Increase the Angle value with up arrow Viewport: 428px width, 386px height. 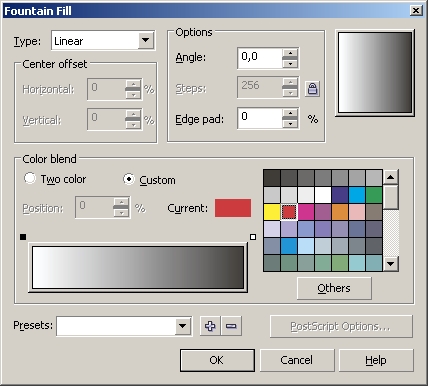(290, 53)
